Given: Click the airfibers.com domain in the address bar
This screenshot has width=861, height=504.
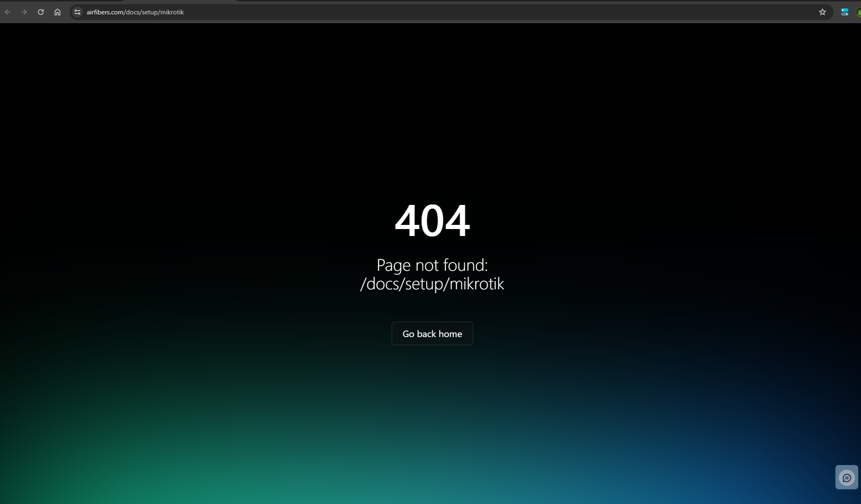Looking at the screenshot, I should (x=105, y=12).
